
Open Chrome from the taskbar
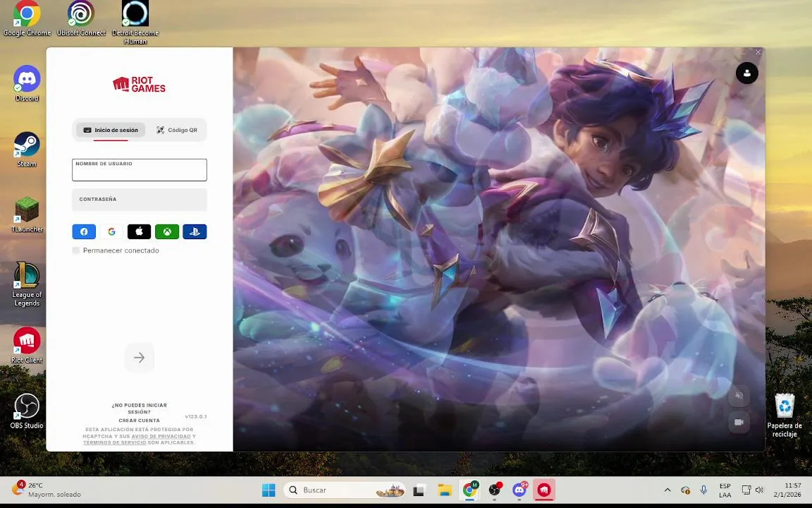pos(469,490)
